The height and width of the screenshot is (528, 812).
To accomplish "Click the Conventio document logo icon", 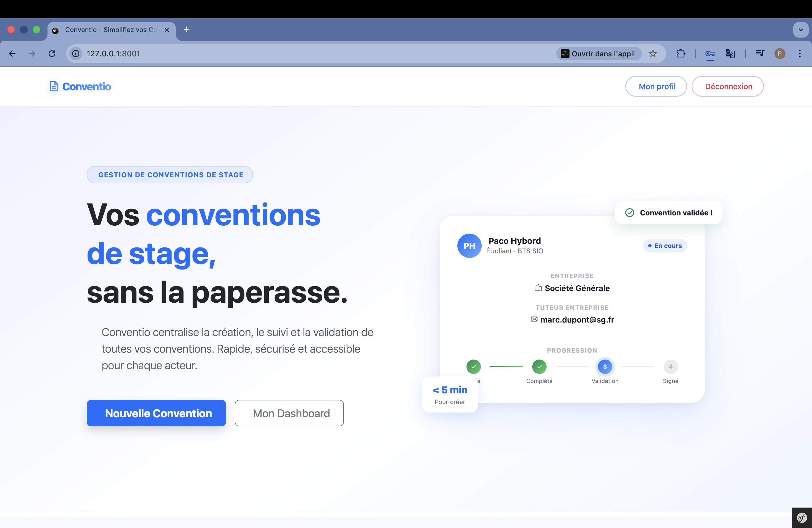I will click(x=54, y=86).
